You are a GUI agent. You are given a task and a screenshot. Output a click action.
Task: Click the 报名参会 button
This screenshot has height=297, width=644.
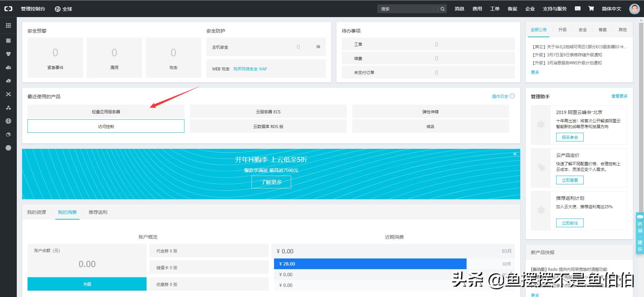pos(570,137)
